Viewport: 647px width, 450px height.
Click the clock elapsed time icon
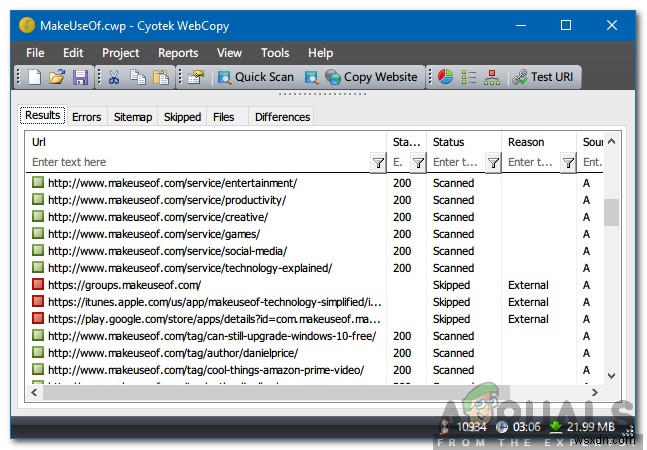coord(502,427)
